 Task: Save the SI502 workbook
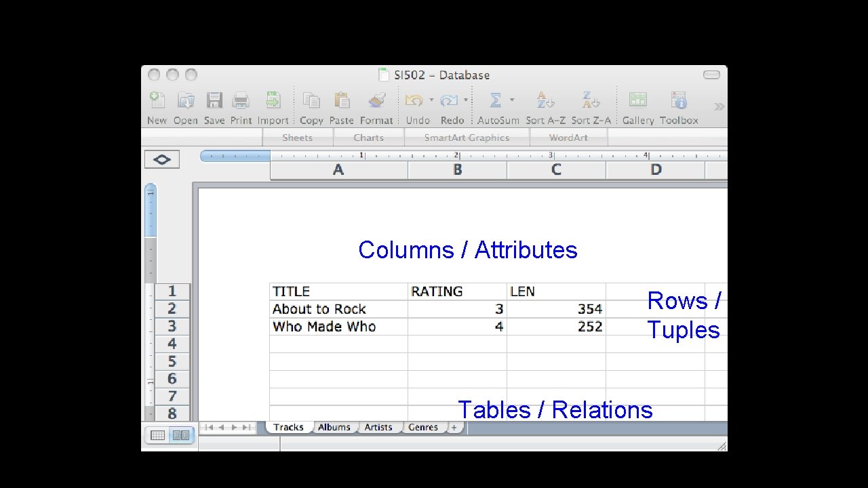coord(214,100)
